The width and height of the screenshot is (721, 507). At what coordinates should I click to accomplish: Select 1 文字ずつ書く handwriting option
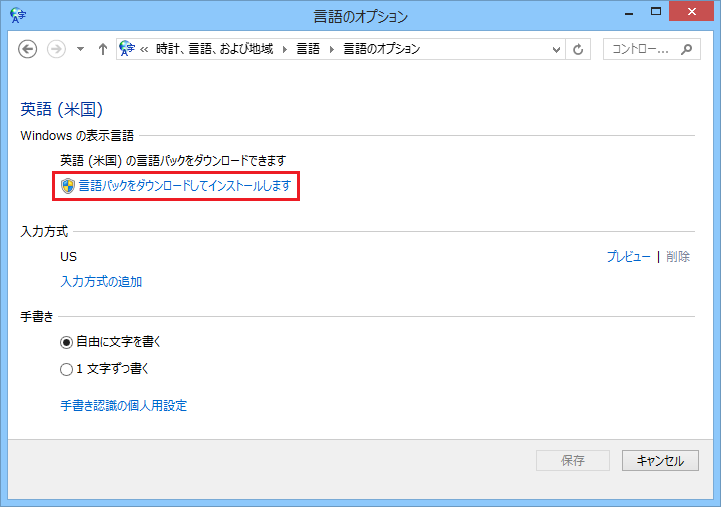[67, 369]
